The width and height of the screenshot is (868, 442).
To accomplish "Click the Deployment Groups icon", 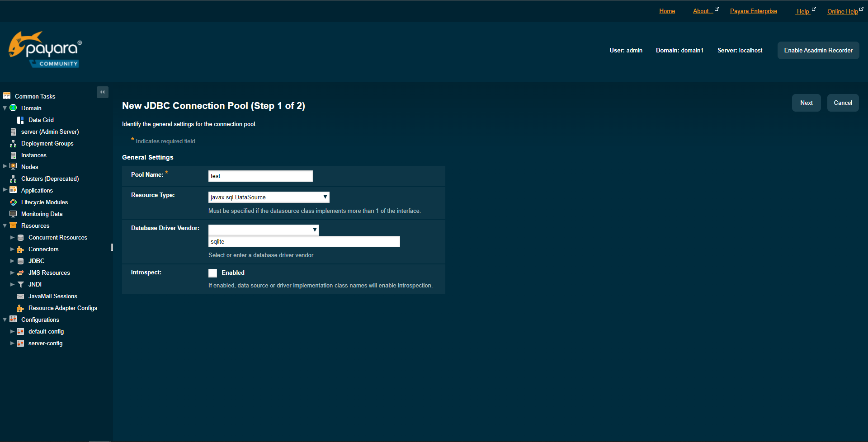I will 13,143.
